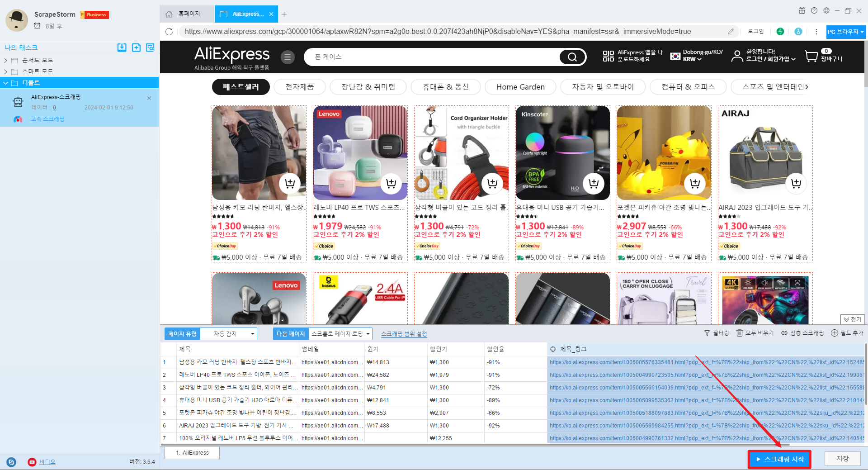The width and height of the screenshot is (868, 470).
Task: Open the KRW currency dropdown
Action: 692,59
